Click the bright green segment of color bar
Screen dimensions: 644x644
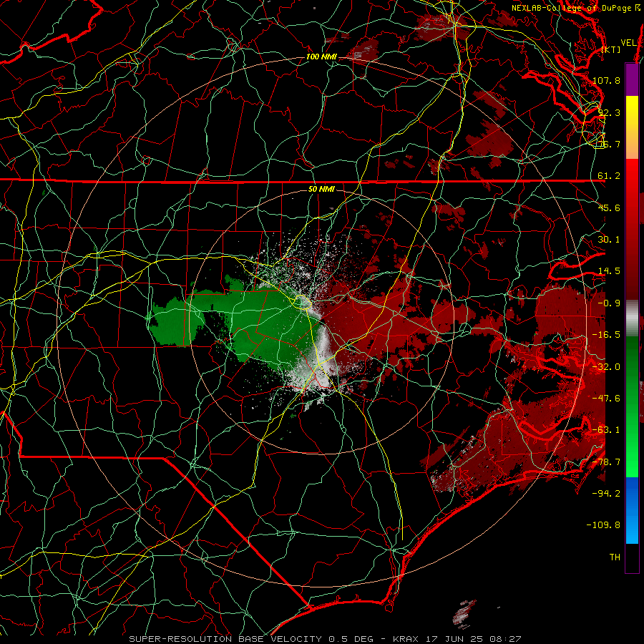(x=632, y=406)
